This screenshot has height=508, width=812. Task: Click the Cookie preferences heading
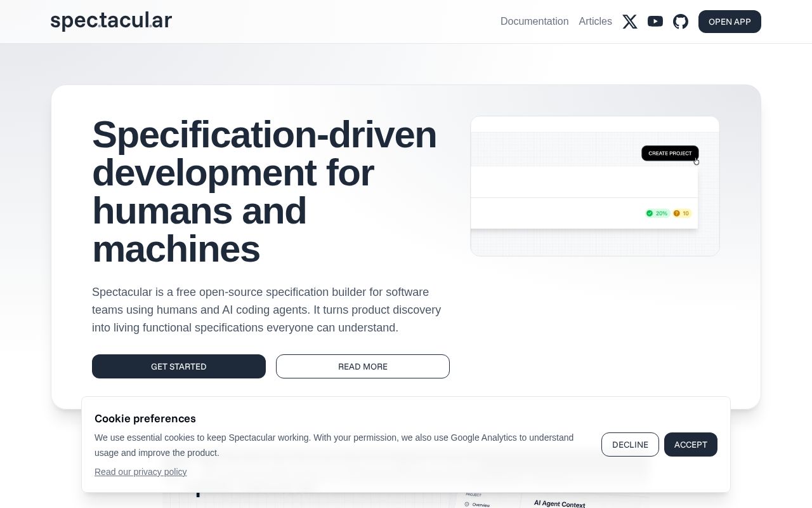click(145, 418)
